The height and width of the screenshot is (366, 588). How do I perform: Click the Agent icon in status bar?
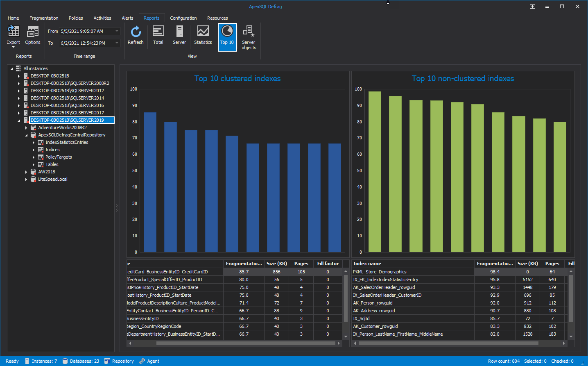143,361
